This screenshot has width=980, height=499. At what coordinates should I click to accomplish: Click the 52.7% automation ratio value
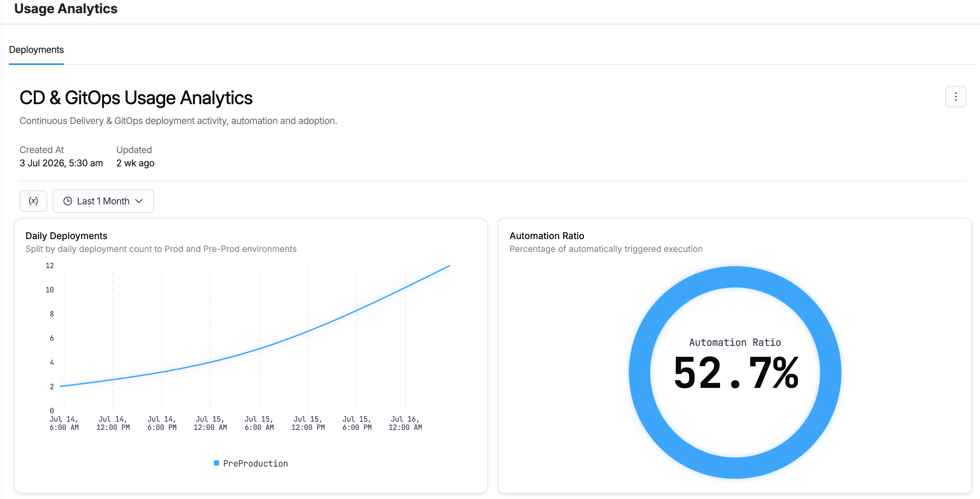pyautogui.click(x=735, y=373)
